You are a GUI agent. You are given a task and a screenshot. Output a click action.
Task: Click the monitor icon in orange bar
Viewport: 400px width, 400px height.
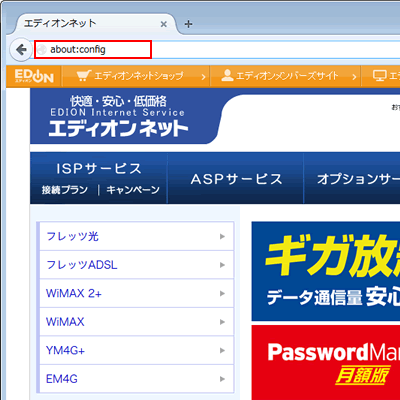tap(379, 76)
